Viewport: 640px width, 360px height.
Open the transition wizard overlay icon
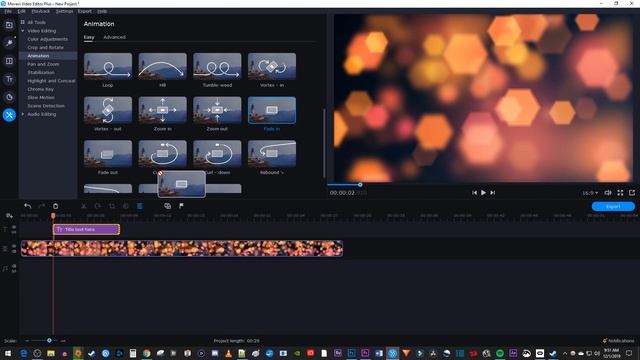[x=167, y=206]
